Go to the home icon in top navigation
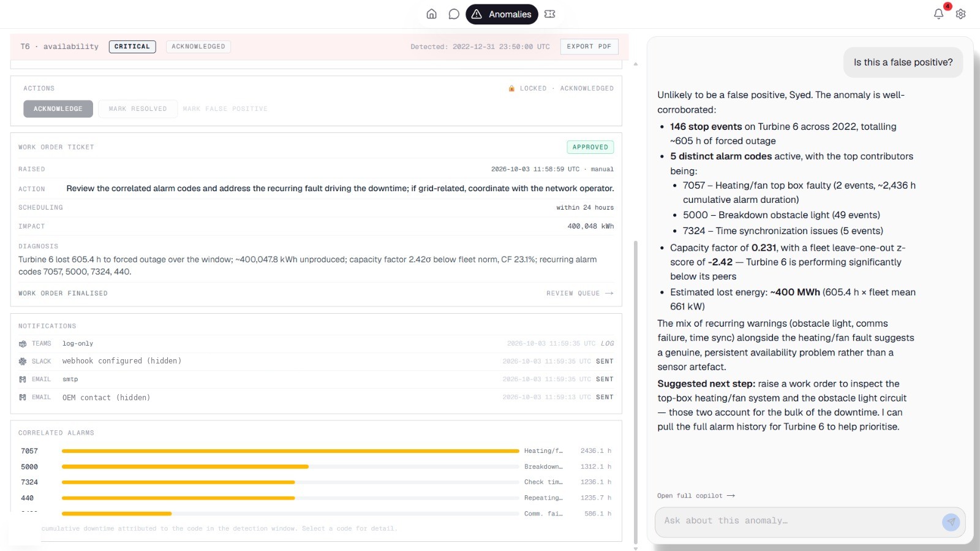This screenshot has width=980, height=551. tap(432, 14)
